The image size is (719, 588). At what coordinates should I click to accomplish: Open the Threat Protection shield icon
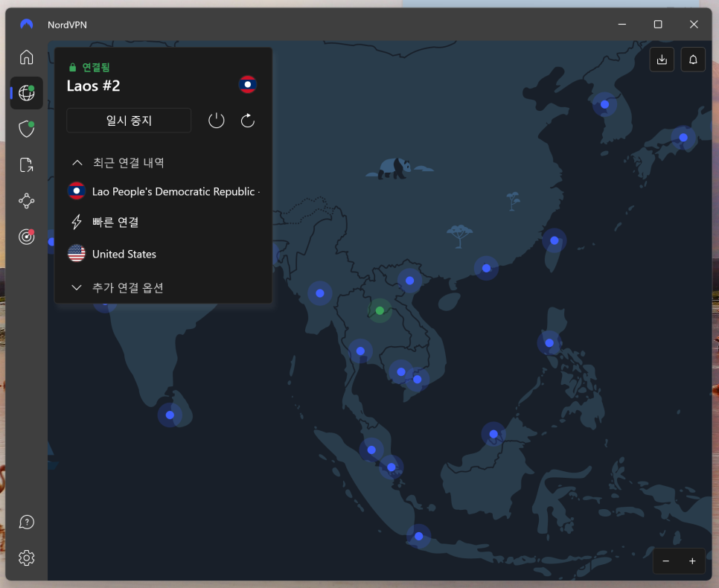click(x=27, y=129)
